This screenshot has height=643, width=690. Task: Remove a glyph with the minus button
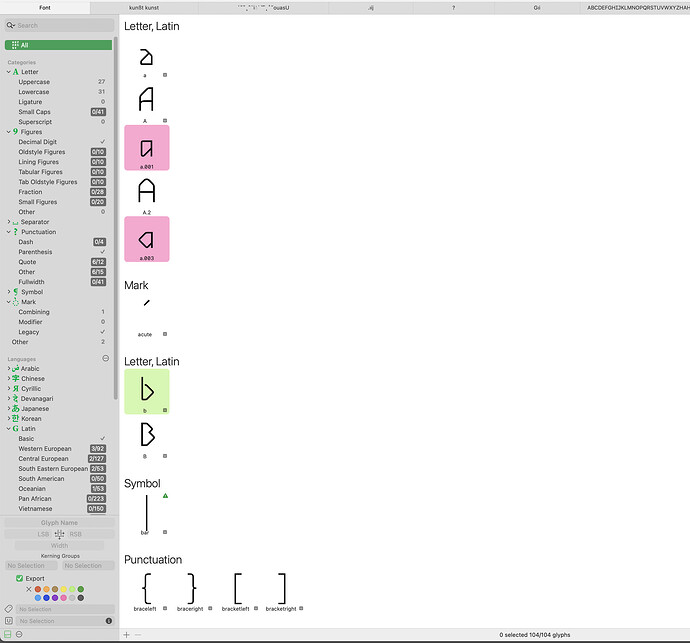pyautogui.click(x=138, y=635)
